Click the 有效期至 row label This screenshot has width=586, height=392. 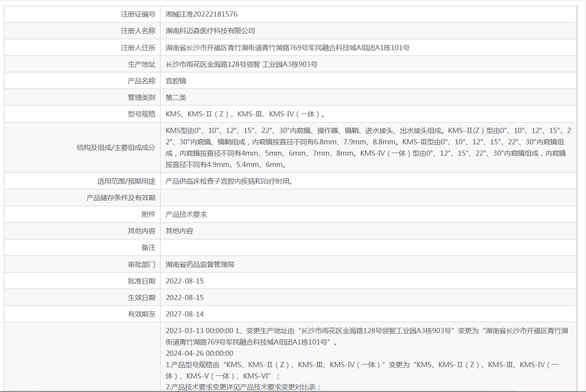pos(141,314)
